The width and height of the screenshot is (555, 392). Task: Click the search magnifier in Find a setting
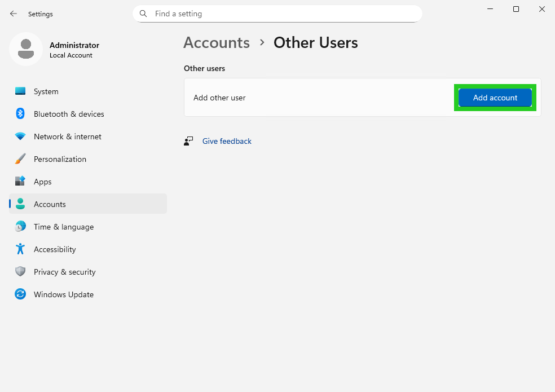(x=143, y=13)
